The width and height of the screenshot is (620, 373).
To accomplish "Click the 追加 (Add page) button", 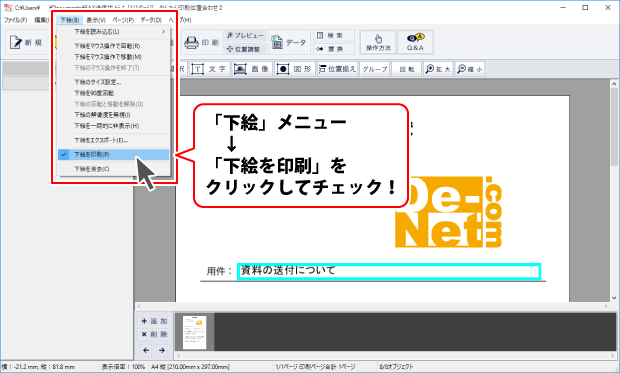I will [x=154, y=321].
